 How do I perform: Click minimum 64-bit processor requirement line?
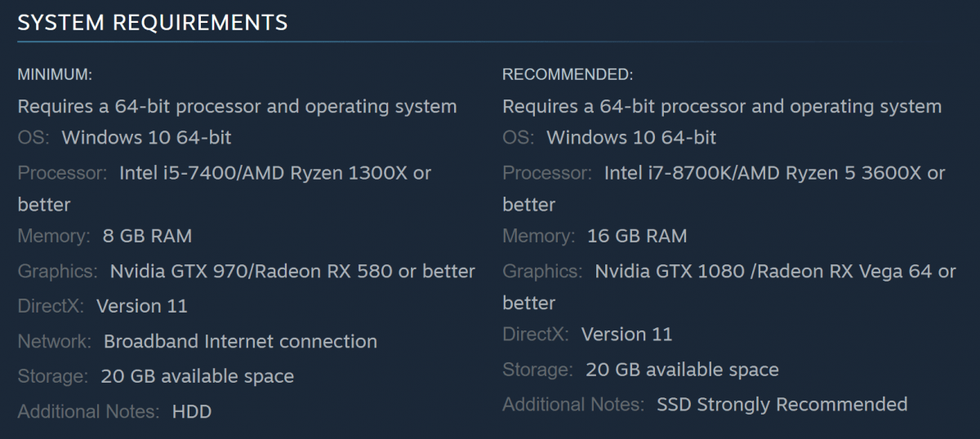pyautogui.click(x=237, y=107)
